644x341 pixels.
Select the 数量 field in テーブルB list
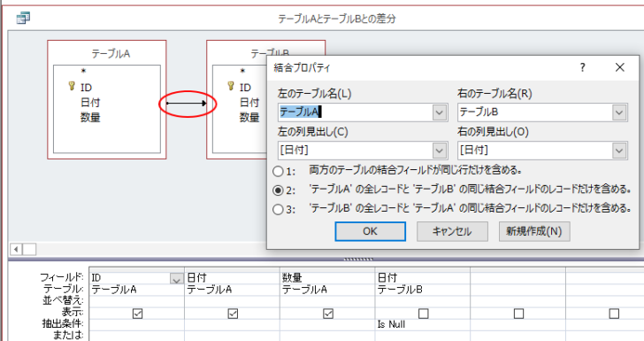(249, 118)
